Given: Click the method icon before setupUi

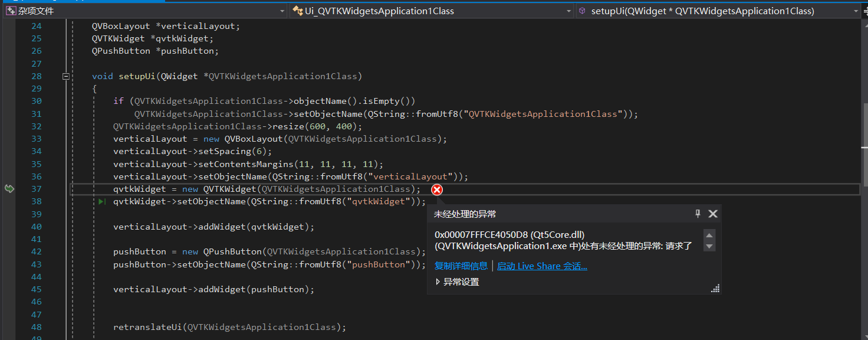Looking at the screenshot, I should tap(582, 10).
